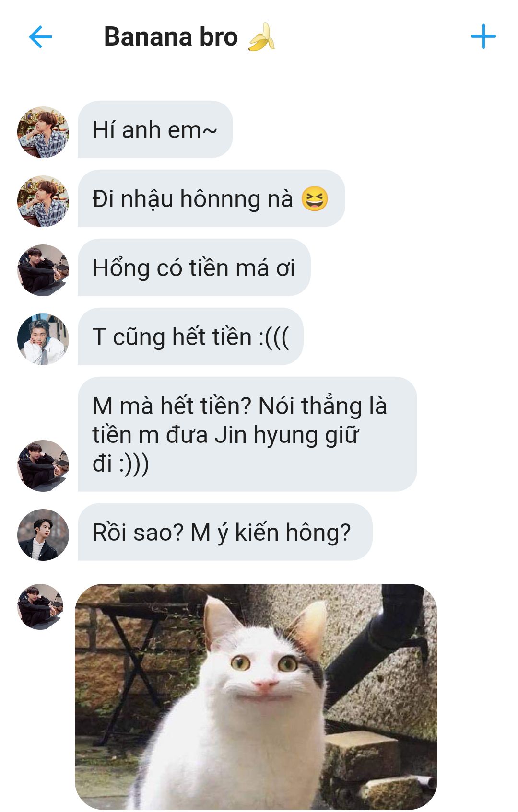Tap the blue plus icon

pos(483,36)
